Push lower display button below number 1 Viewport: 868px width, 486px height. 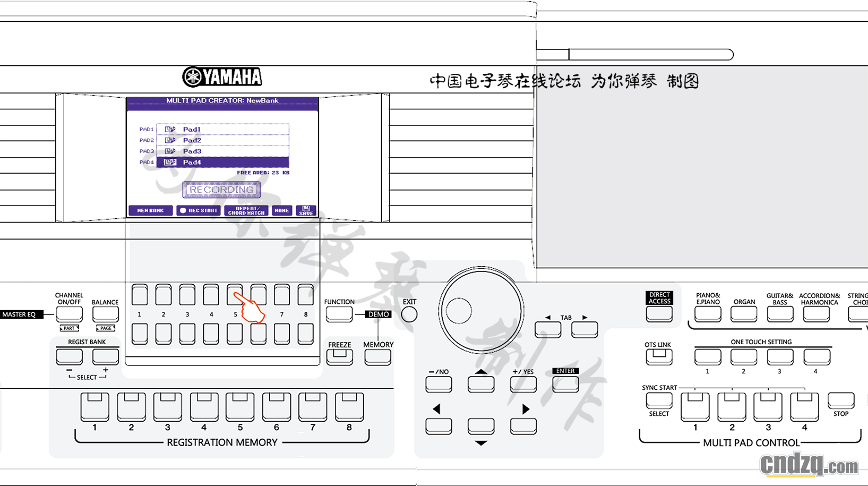pyautogui.click(x=140, y=334)
